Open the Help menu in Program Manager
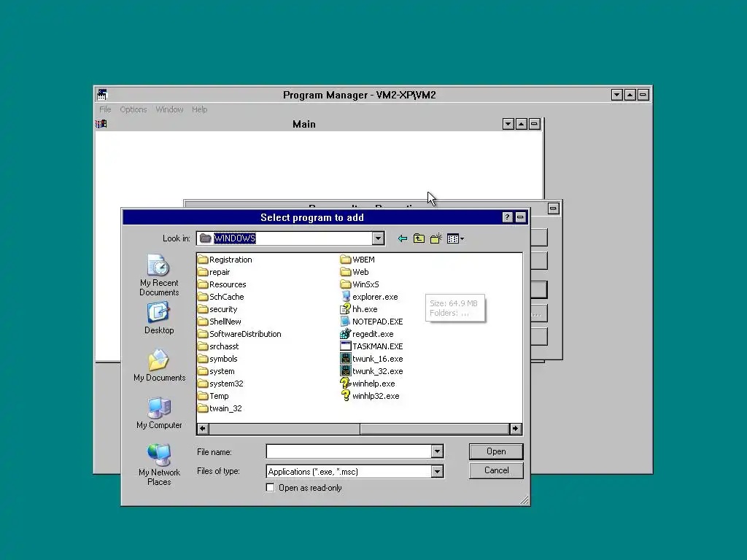This screenshot has height=560, width=747. coord(200,109)
